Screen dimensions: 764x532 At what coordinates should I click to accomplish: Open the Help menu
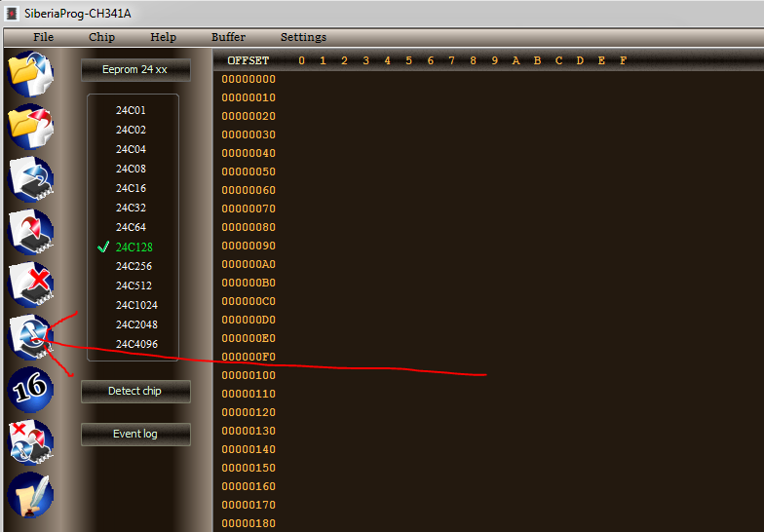click(164, 37)
